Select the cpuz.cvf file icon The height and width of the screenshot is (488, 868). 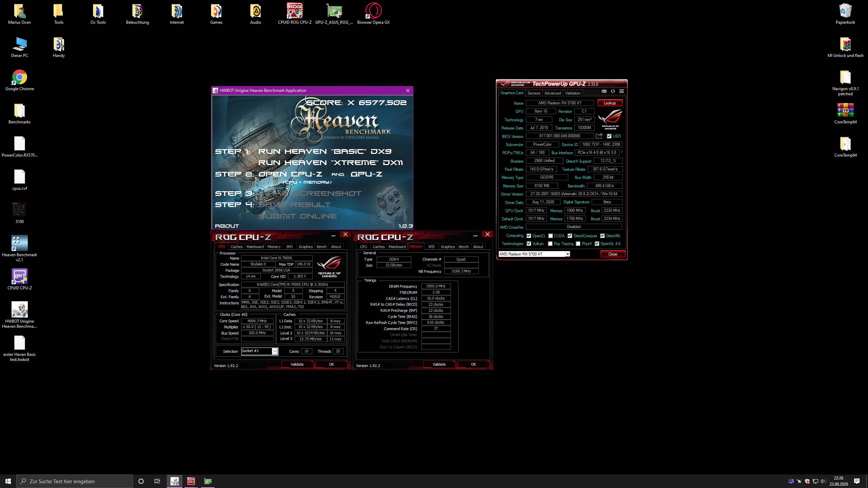click(x=19, y=177)
